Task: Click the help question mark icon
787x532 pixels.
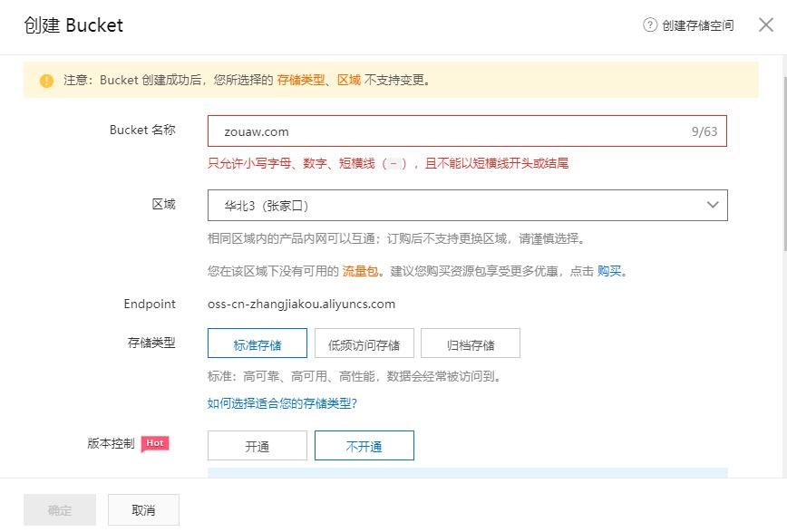Action: pyautogui.click(x=649, y=25)
